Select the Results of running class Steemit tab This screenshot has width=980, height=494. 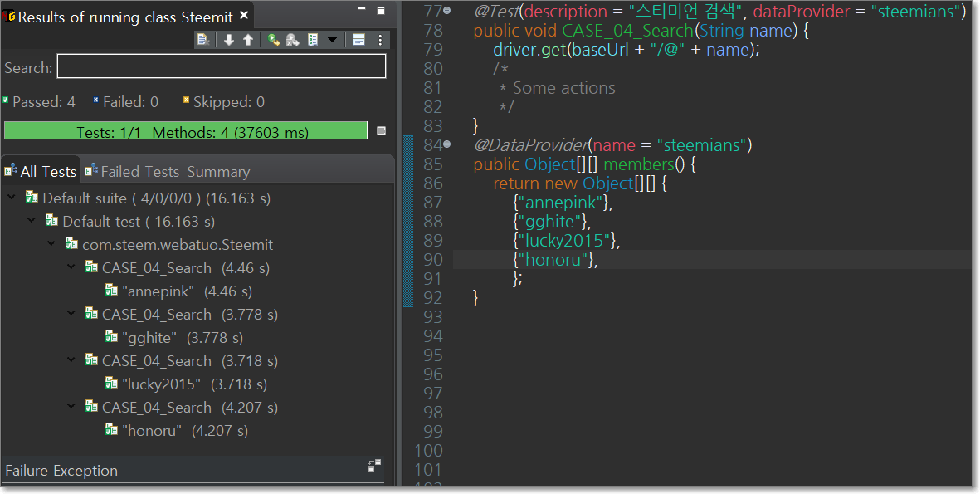(125, 17)
